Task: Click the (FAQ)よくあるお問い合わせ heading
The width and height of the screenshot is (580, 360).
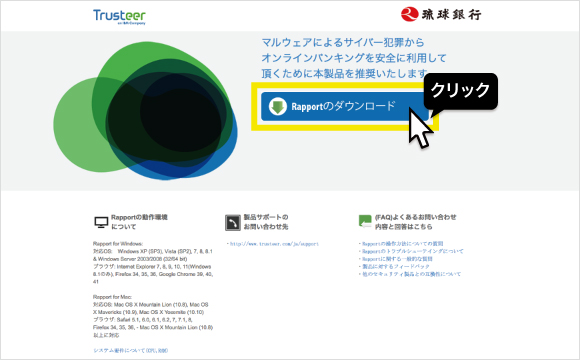Action: click(415, 222)
